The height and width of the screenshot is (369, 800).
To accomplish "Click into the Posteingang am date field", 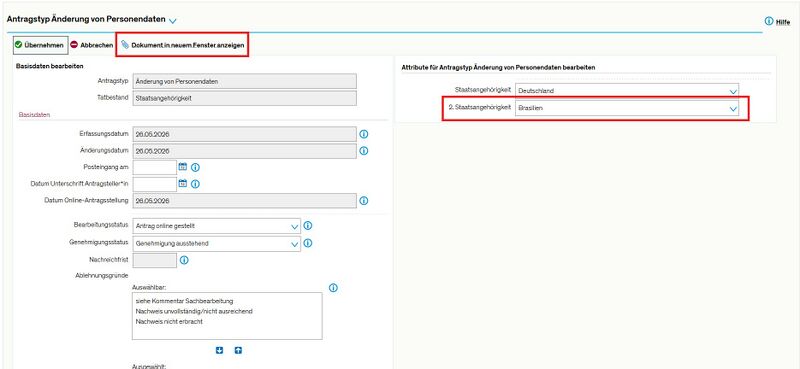I will [155, 167].
